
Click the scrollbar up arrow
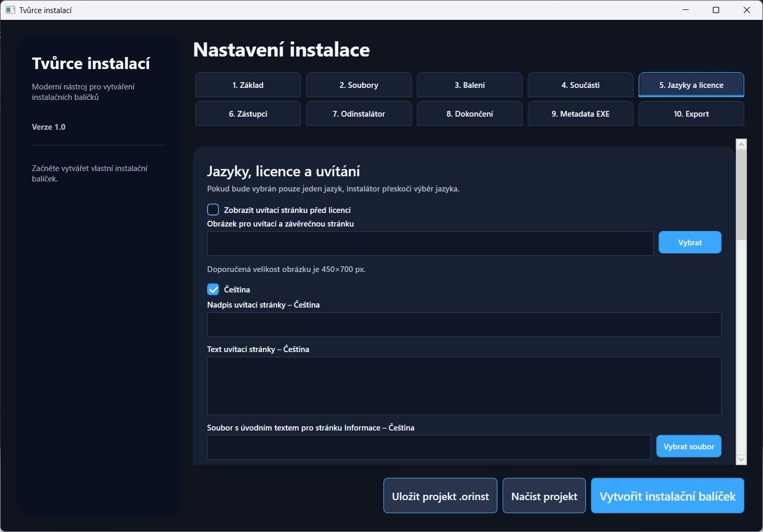[741, 145]
